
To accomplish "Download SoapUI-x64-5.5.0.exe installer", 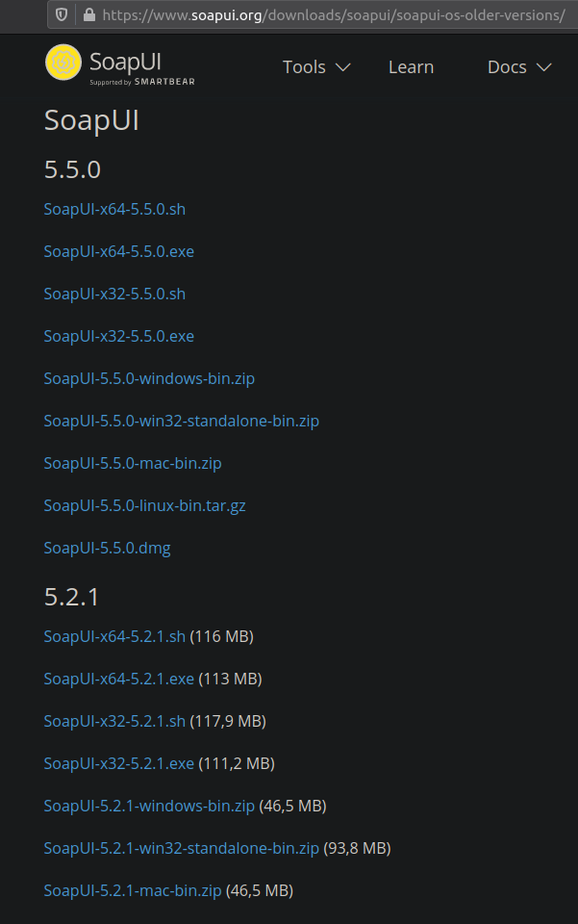I will pyautogui.click(x=118, y=251).
